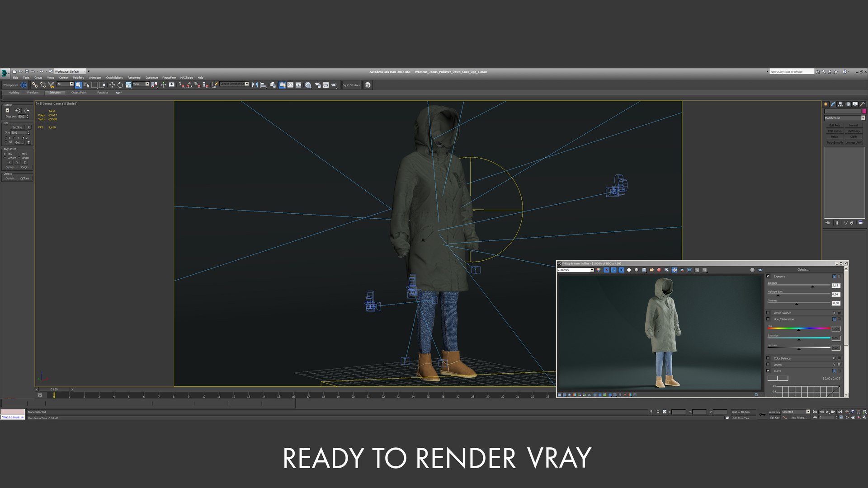Open the Workspace: Default dropdown
The width and height of the screenshot is (868, 488).
tap(70, 71)
